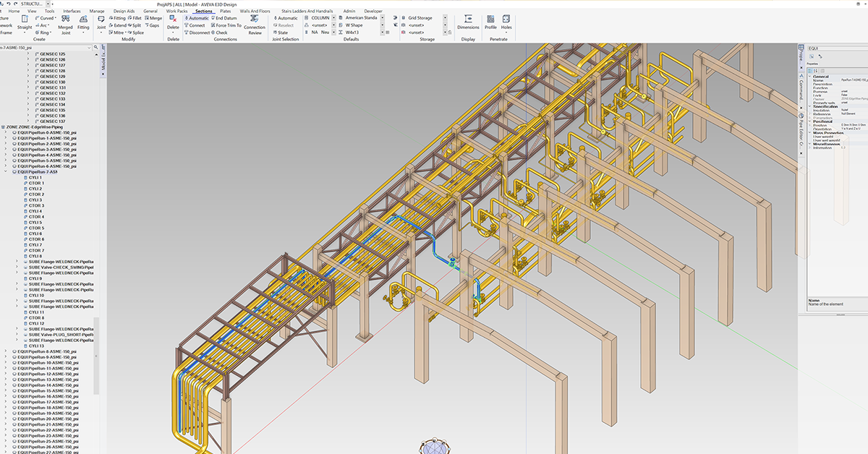This screenshot has height=454, width=868.
Task: Select CYLI 1 tree item
Action: click(35, 178)
